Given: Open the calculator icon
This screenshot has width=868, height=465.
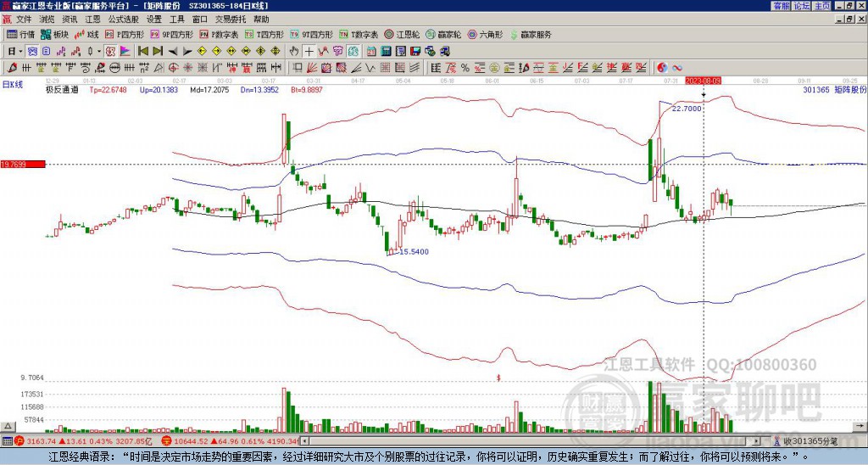Looking at the screenshot, I should (x=386, y=51).
